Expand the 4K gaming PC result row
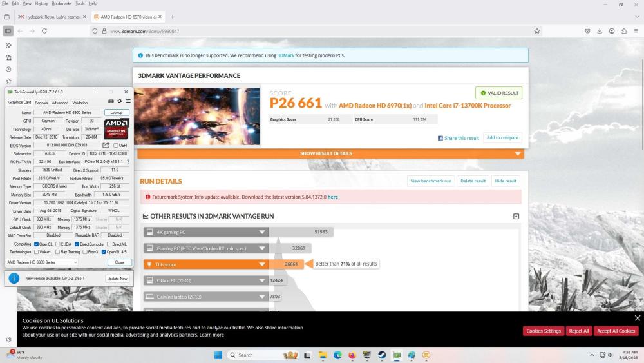 click(x=206, y=232)
